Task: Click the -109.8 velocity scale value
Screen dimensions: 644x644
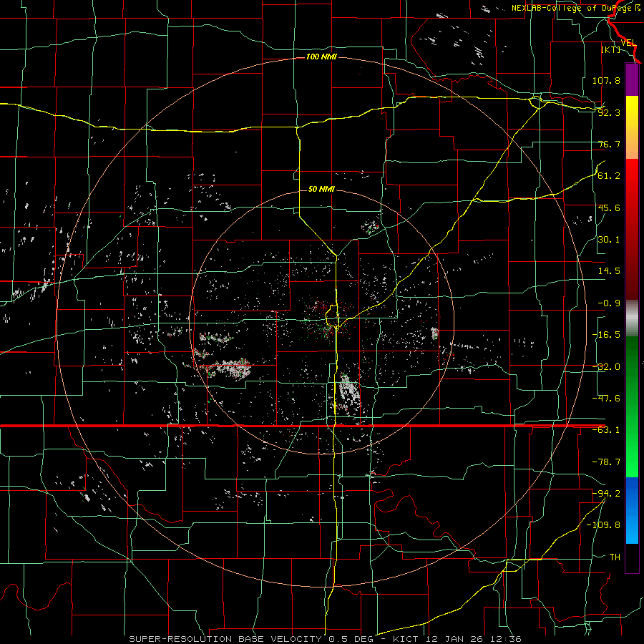Action: tap(603, 525)
